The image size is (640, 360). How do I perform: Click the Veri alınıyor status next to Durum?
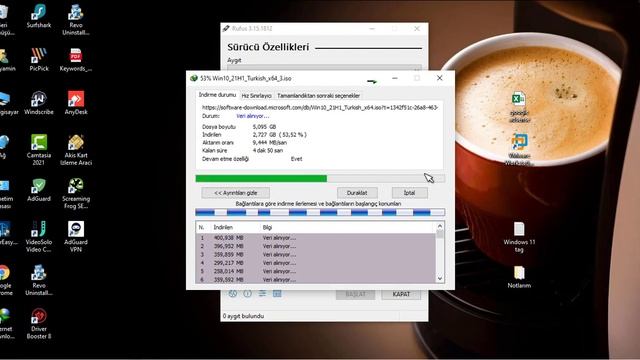(253, 116)
